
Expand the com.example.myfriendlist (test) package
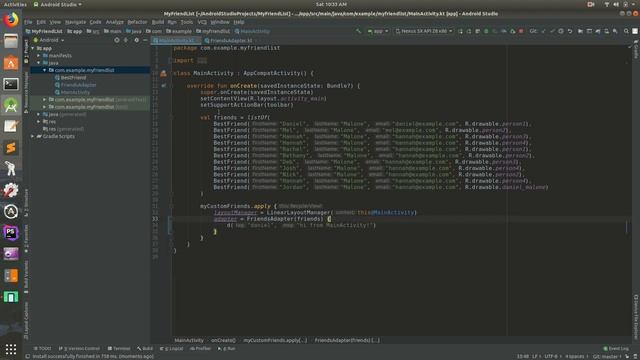pyautogui.click(x=44, y=107)
